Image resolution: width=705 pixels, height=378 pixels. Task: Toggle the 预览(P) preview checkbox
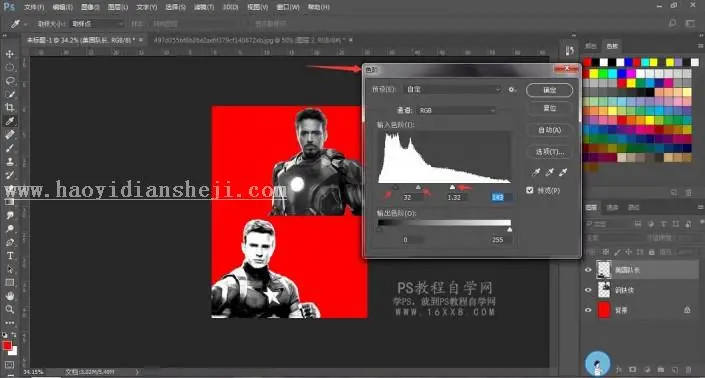[530, 190]
